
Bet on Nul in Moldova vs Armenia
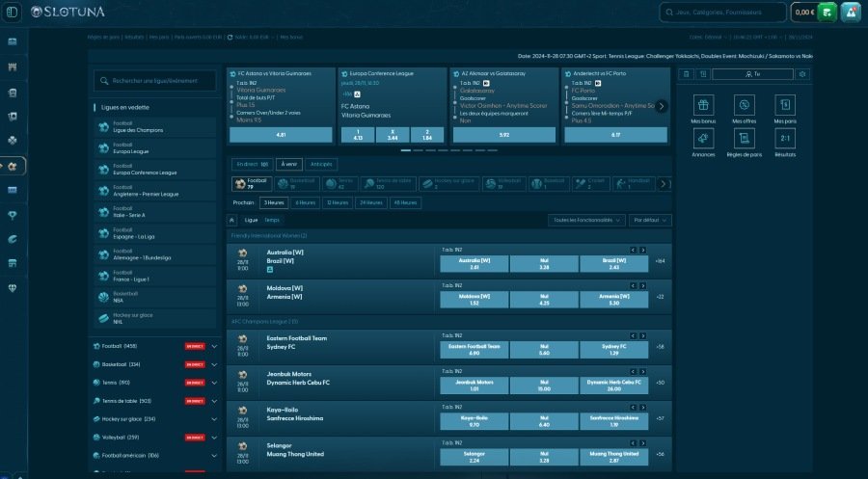[x=544, y=300]
